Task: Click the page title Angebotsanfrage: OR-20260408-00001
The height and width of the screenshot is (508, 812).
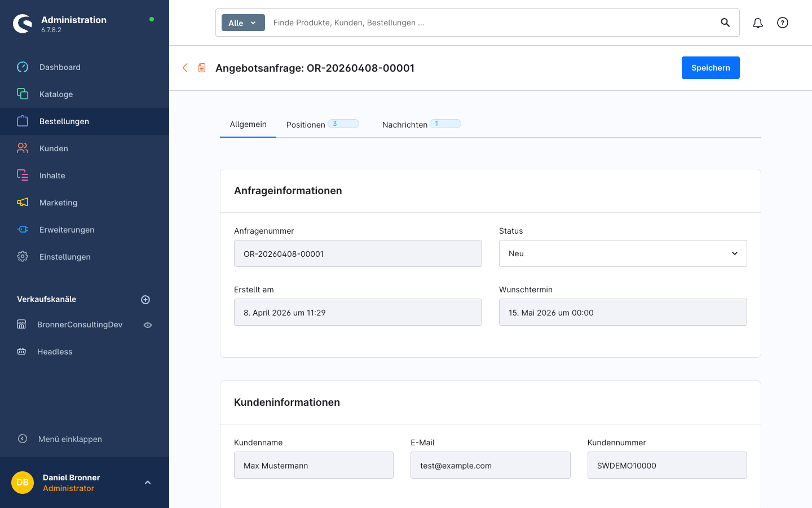Action: point(315,68)
